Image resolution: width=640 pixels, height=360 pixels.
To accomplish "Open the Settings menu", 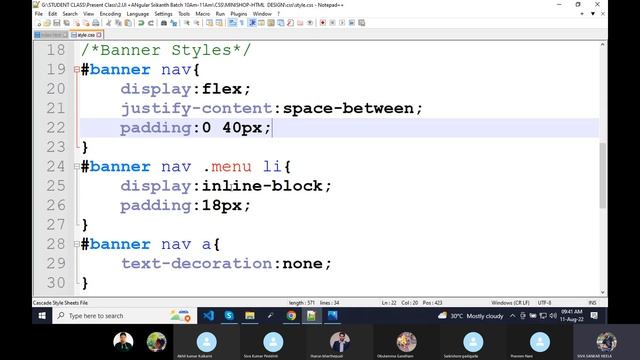I will (163, 14).
